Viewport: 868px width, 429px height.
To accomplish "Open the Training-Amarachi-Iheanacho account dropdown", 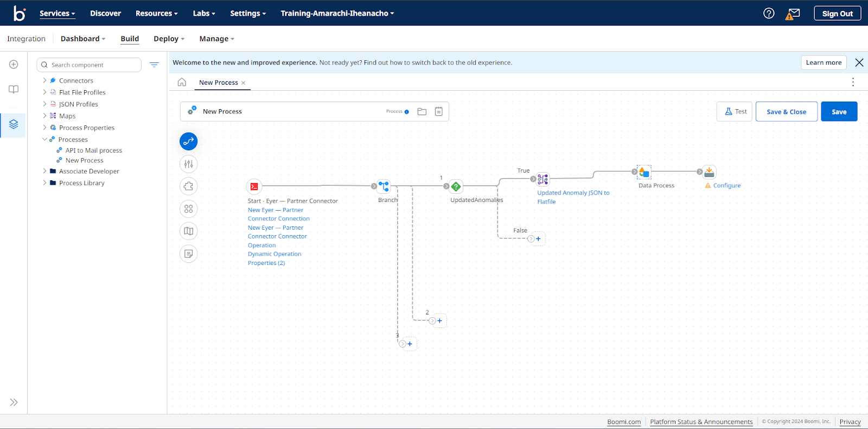I will 337,14.
